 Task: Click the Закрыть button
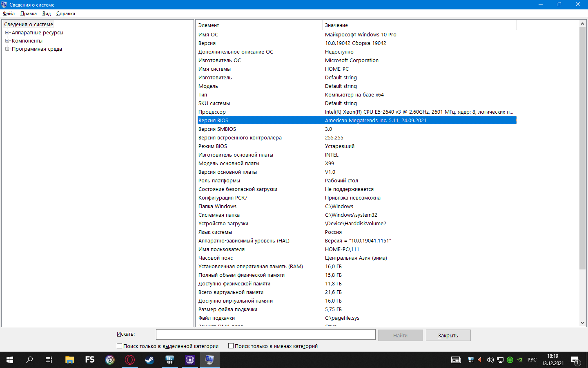[448, 335]
